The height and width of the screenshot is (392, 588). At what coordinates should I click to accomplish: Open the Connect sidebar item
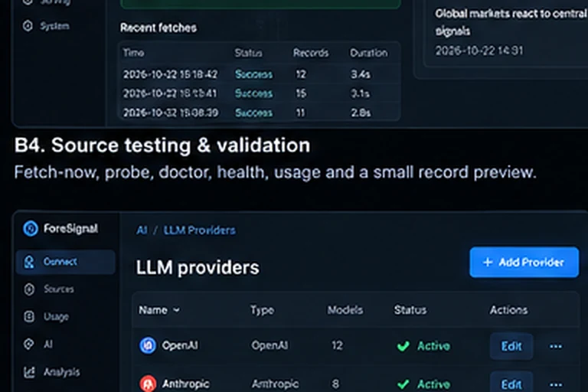[x=66, y=261]
